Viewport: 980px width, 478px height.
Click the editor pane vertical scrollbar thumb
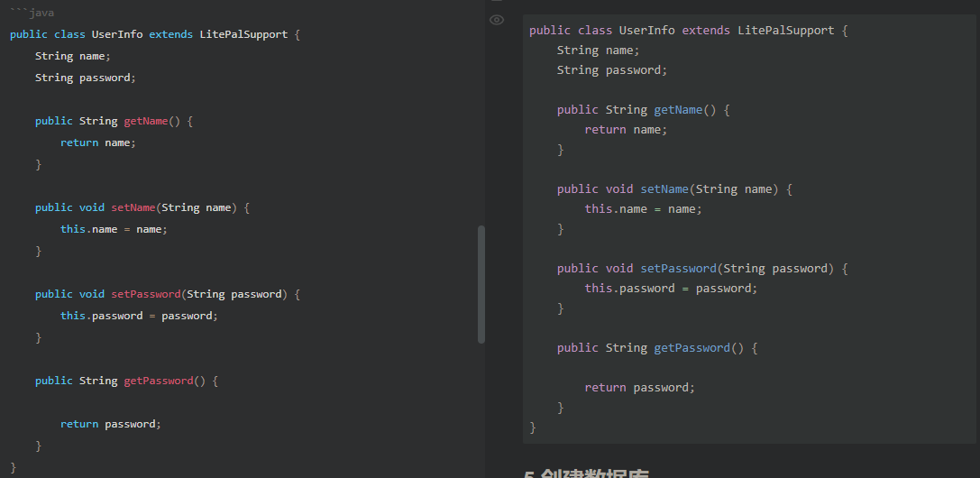[481, 284]
